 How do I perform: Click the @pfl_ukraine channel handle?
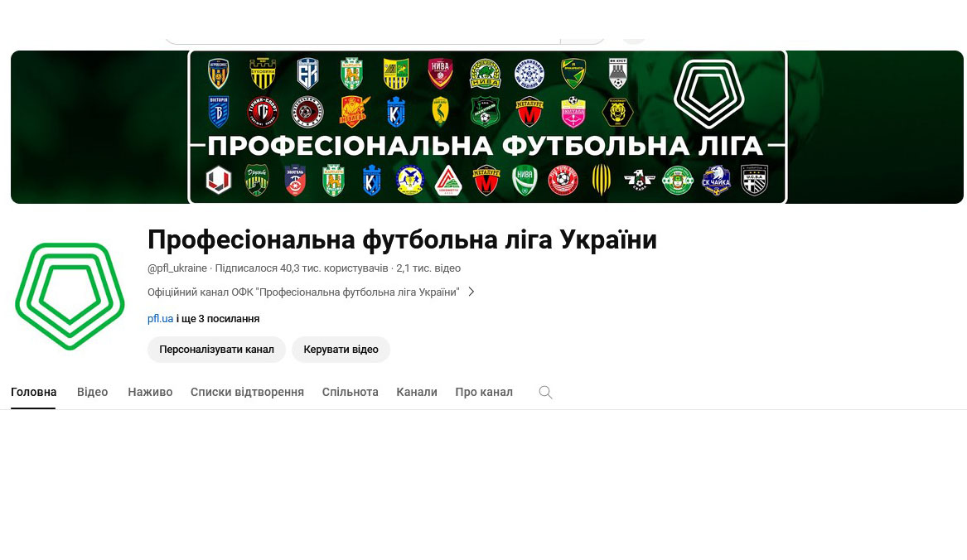177,268
